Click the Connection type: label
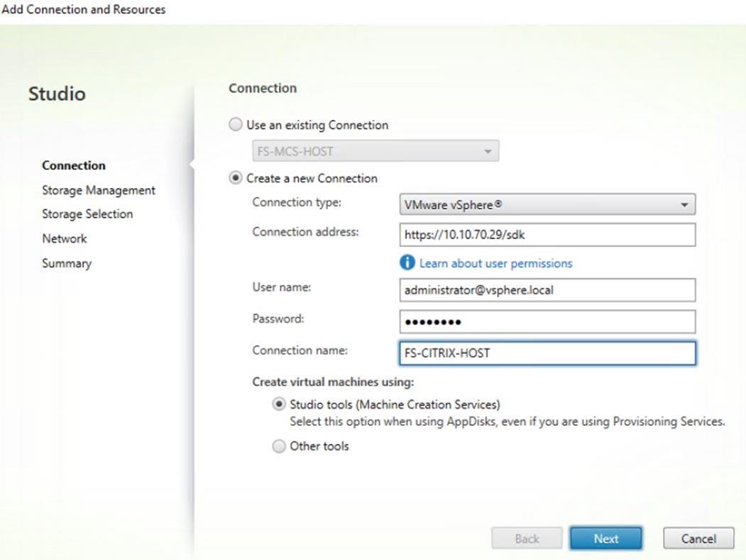 (x=297, y=202)
